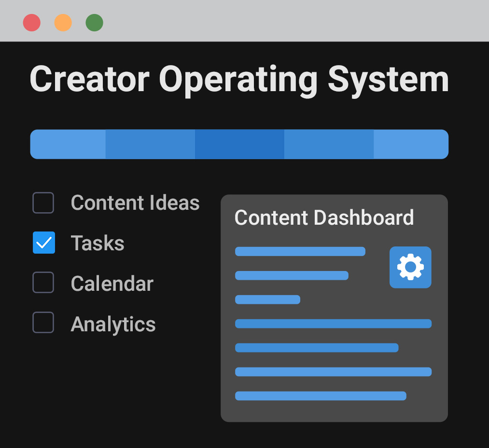
Task: Open the Calendar text label
Action: click(112, 284)
